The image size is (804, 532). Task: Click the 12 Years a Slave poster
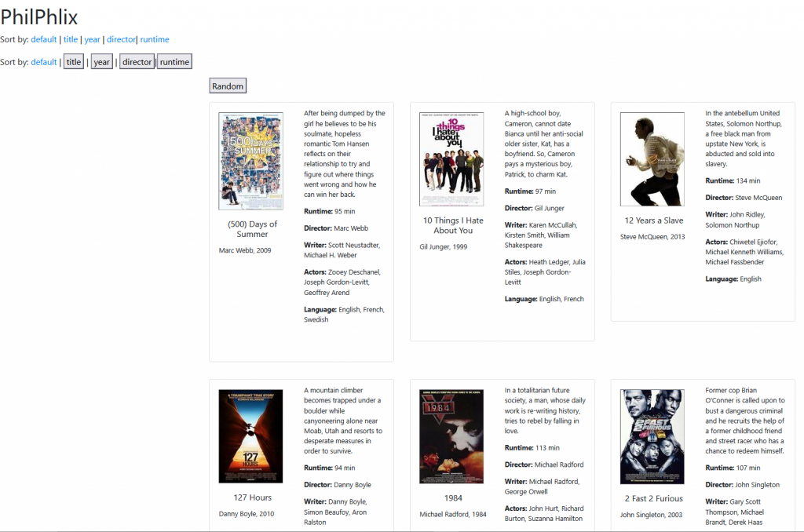tap(652, 159)
